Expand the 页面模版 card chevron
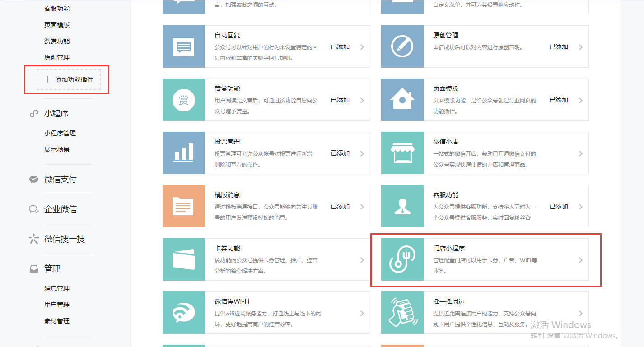This screenshot has width=644, height=347. pyautogui.click(x=581, y=100)
